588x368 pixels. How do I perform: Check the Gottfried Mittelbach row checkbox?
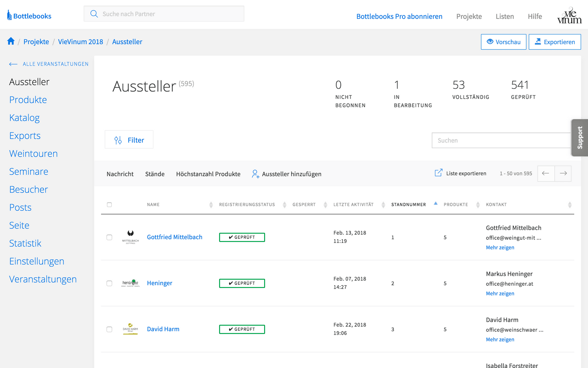(x=109, y=237)
